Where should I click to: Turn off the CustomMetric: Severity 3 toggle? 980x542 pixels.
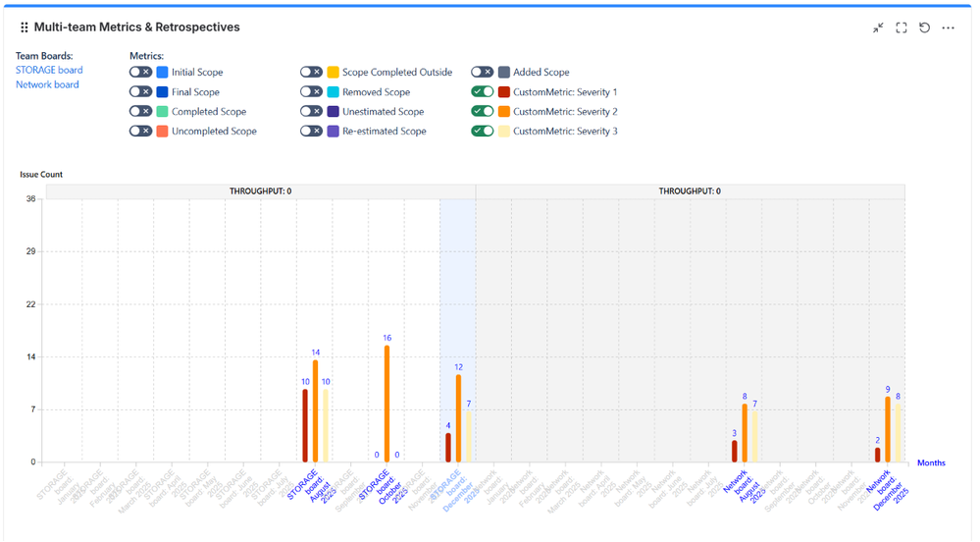click(483, 131)
